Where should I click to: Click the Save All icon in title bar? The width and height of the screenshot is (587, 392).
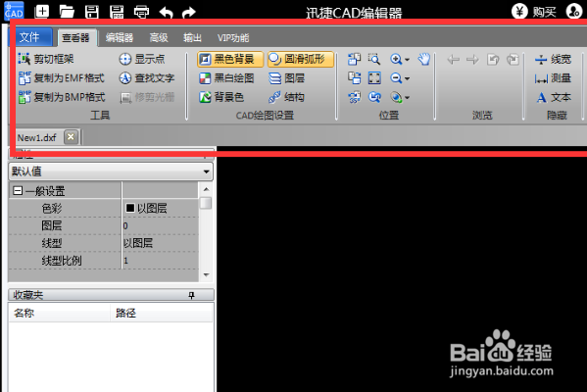point(117,12)
